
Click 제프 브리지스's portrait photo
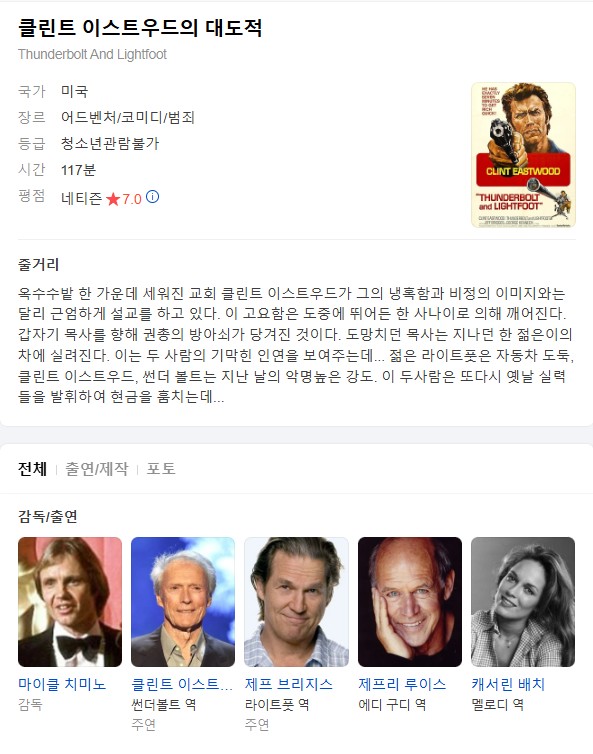click(297, 602)
